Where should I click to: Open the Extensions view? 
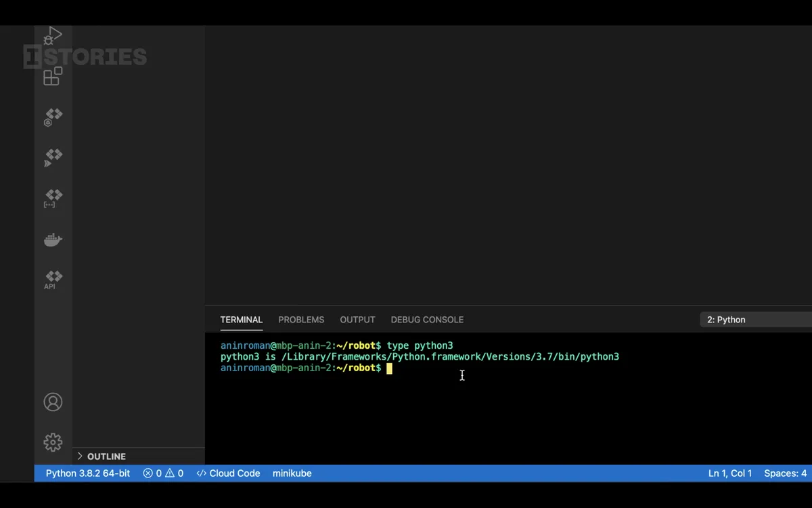[52, 77]
